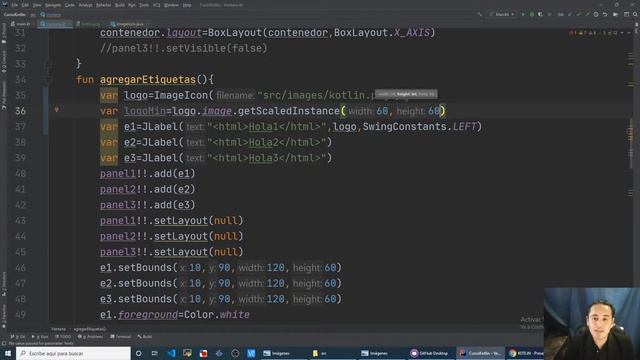Image resolution: width=640 pixels, height=360 pixels.
Task: Open the run configuration dropdown
Action: tap(503, 14)
